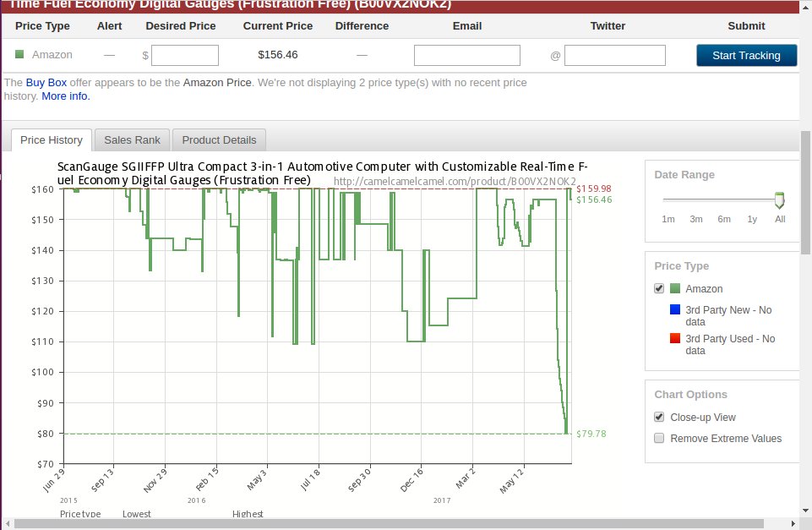Click the $70 y-axis label
The height and width of the screenshot is (530, 812).
click(x=45, y=464)
